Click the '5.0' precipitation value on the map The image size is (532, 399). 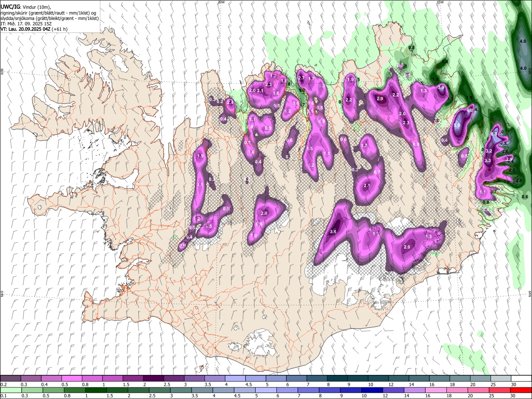(x=457, y=125)
